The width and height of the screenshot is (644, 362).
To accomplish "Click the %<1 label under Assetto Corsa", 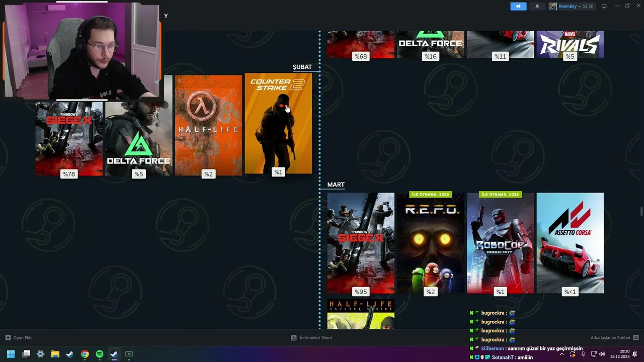I will point(570,292).
